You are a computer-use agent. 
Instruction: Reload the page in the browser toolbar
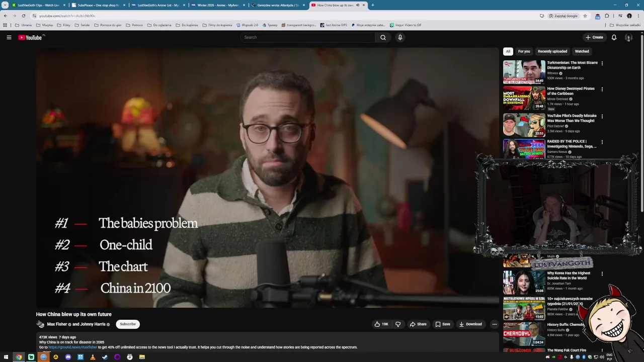23,16
